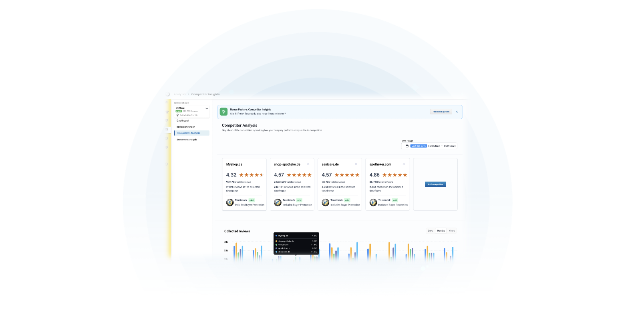Screen dimensions: 644x312
Task: Click the Trustmark seal icon on Myshop.de
Action: point(230,202)
